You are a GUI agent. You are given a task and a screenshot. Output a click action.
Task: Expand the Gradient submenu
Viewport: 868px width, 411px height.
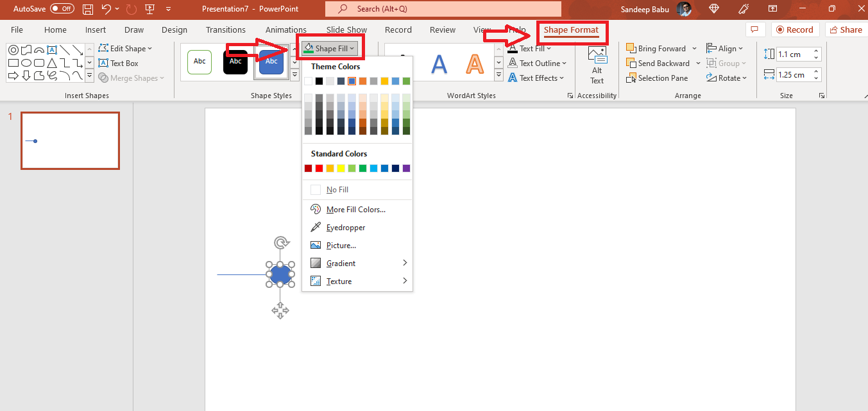357,264
